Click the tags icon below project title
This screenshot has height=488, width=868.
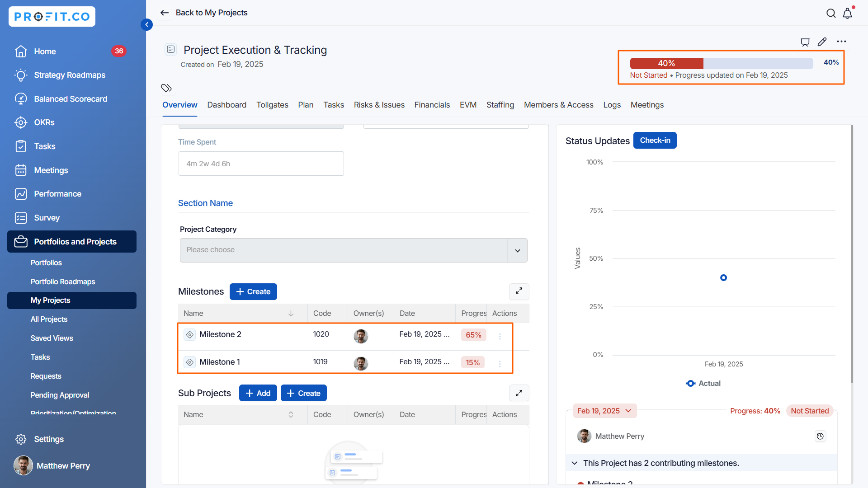point(166,88)
